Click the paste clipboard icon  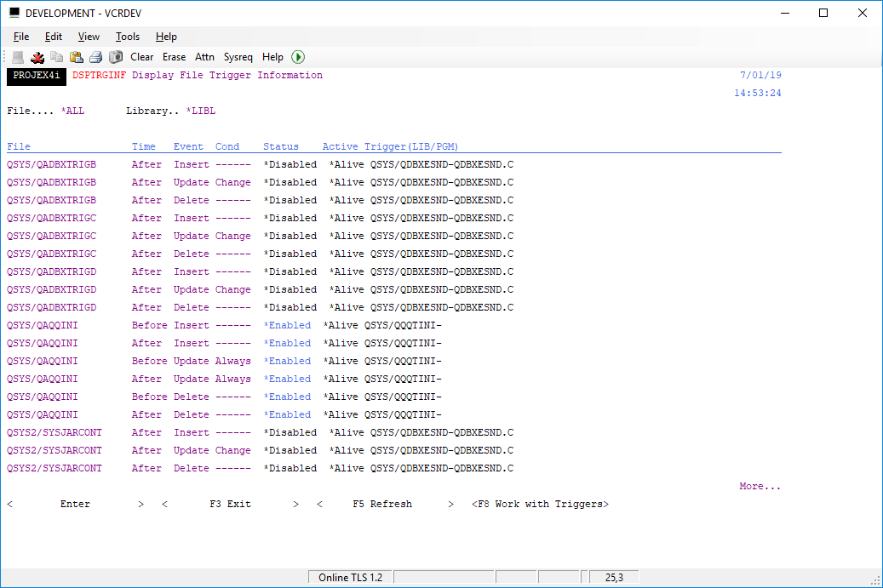(x=76, y=57)
